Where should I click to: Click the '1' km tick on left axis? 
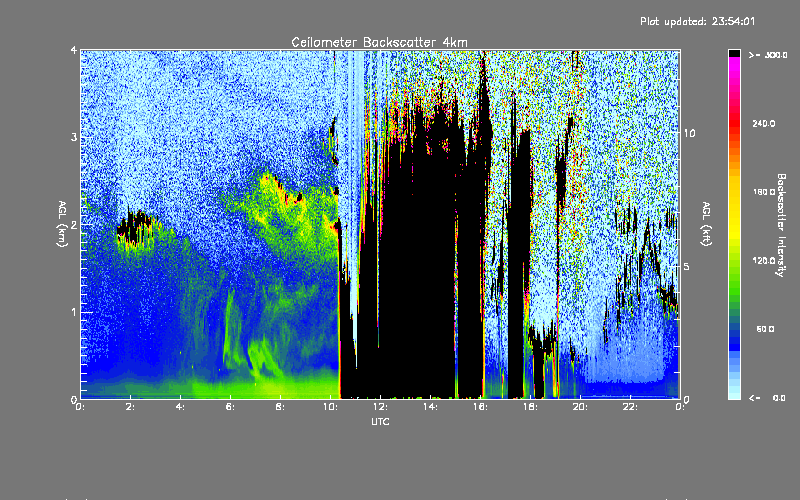point(74,312)
